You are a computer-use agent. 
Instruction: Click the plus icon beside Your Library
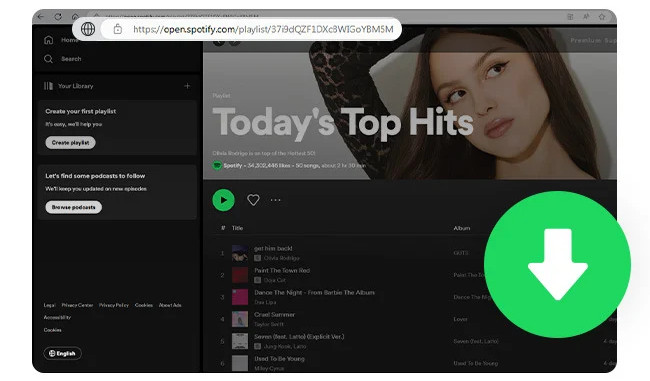pos(187,86)
